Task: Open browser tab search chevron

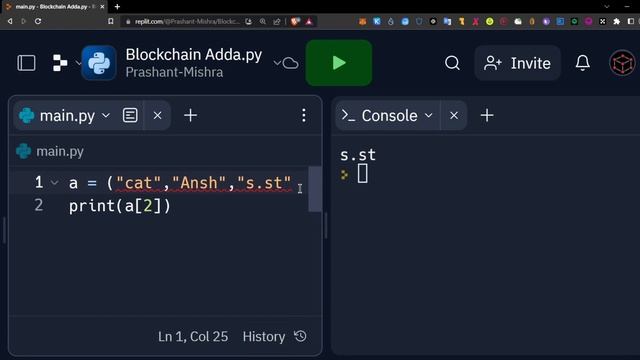Action: 607,7
